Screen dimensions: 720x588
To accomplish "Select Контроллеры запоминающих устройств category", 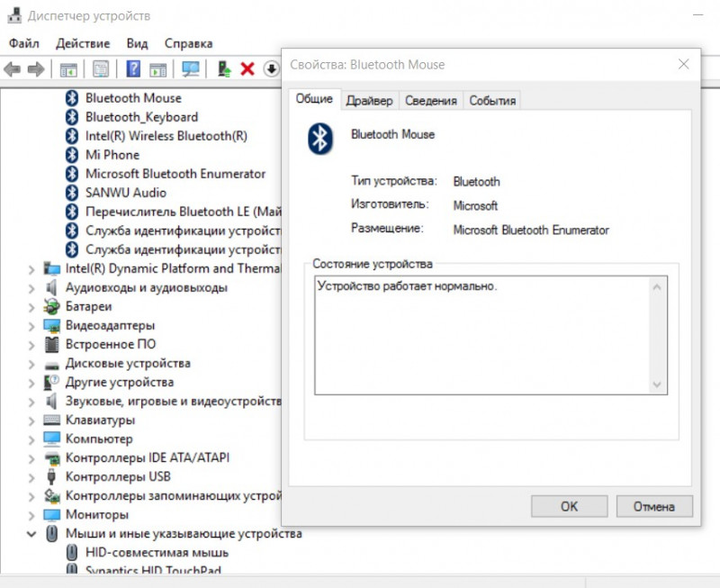I will [173, 496].
